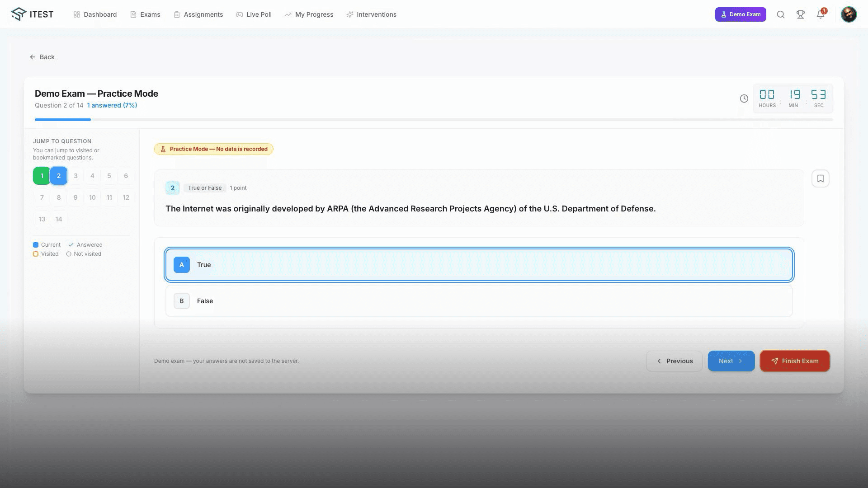View My Progress page
Screen dimensions: 868x488
[x=309, y=14]
